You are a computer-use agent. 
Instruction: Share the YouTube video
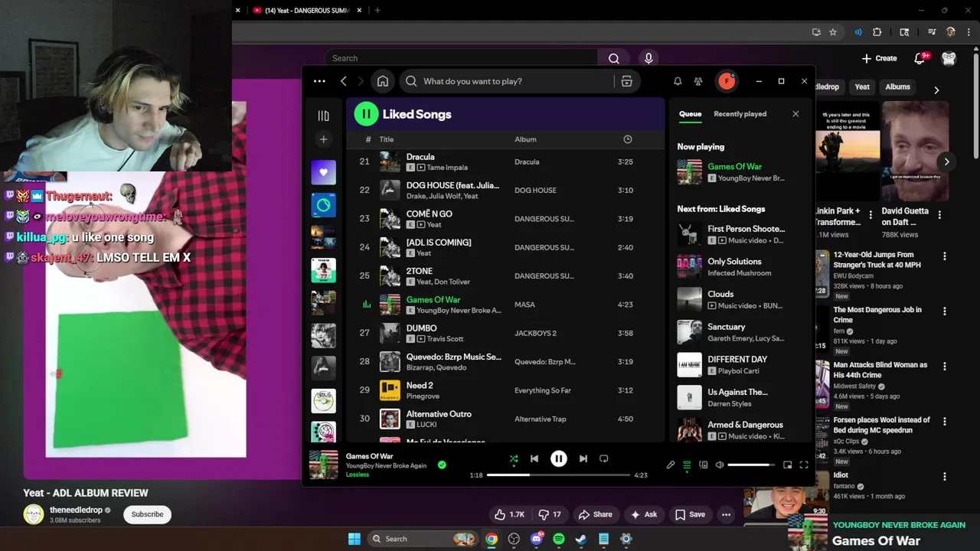coord(595,514)
